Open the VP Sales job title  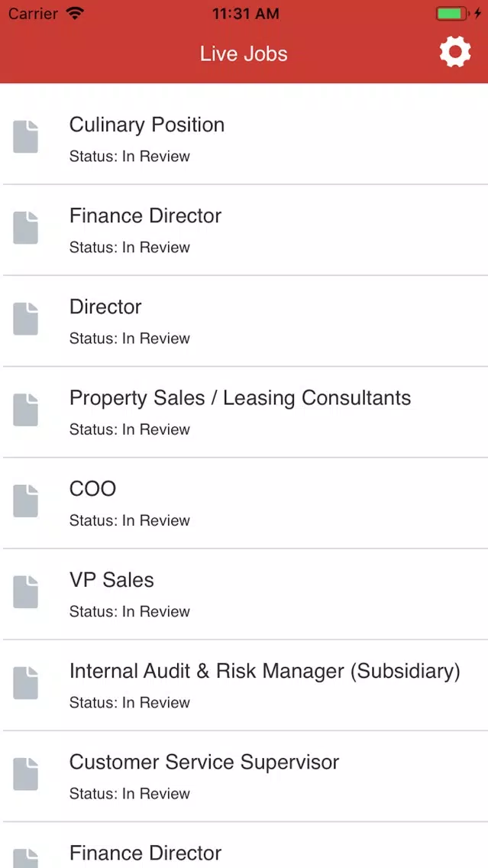(111, 580)
